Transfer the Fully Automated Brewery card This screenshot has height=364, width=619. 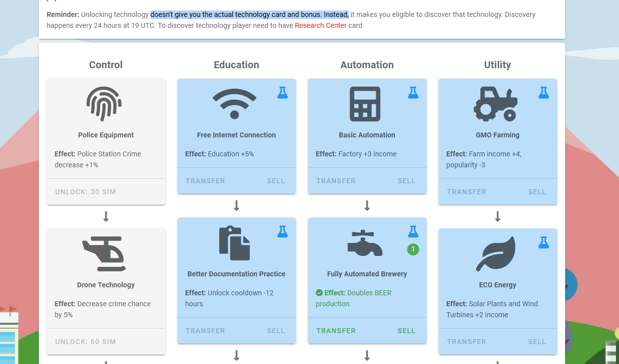pyautogui.click(x=336, y=331)
